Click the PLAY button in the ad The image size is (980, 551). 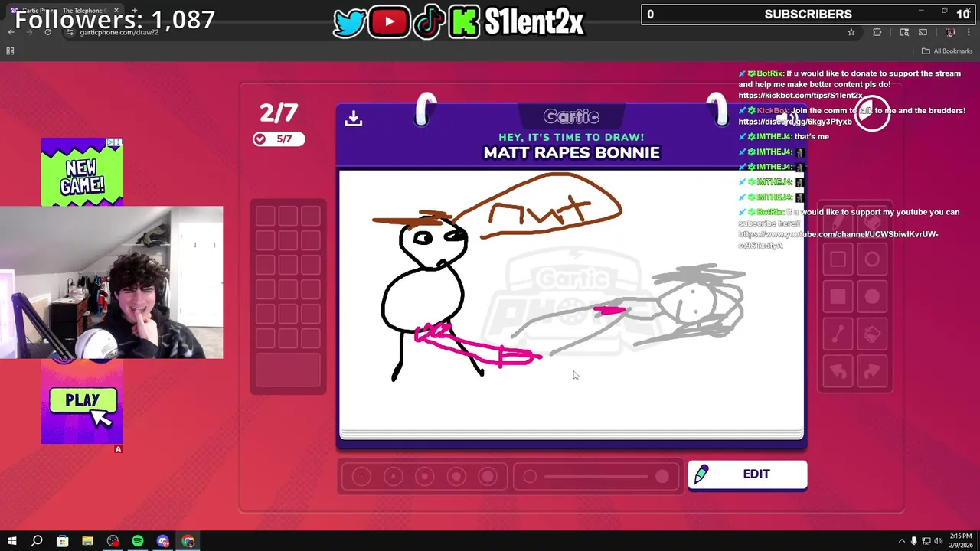(83, 400)
